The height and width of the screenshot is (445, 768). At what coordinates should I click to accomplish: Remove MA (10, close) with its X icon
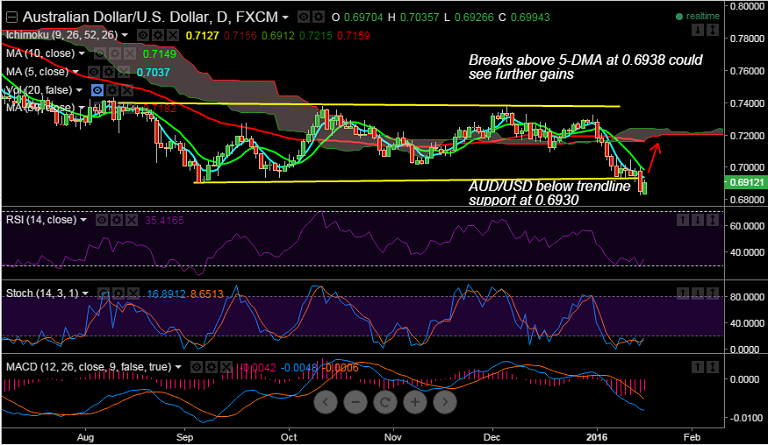tap(129, 53)
